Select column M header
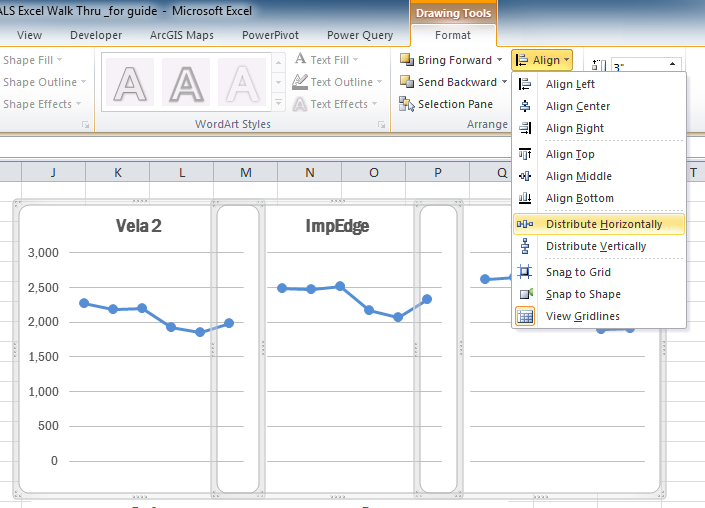 tap(245, 173)
